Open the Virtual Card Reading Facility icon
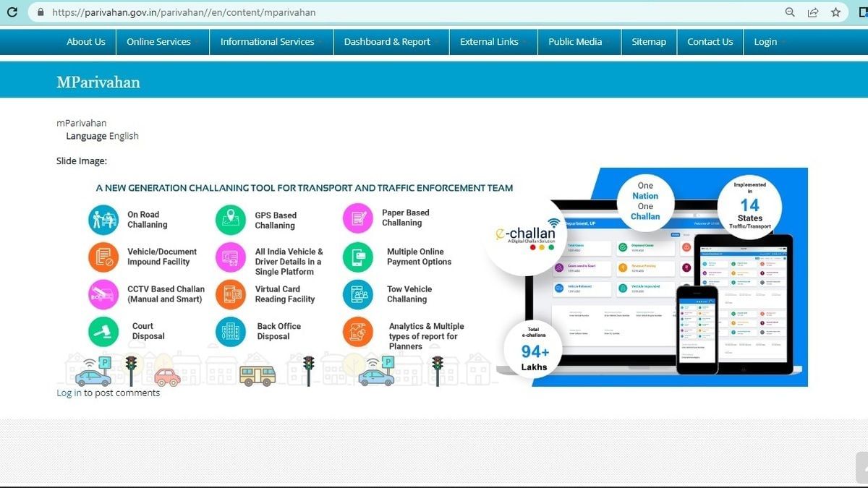This screenshot has height=488, width=868. [x=230, y=294]
